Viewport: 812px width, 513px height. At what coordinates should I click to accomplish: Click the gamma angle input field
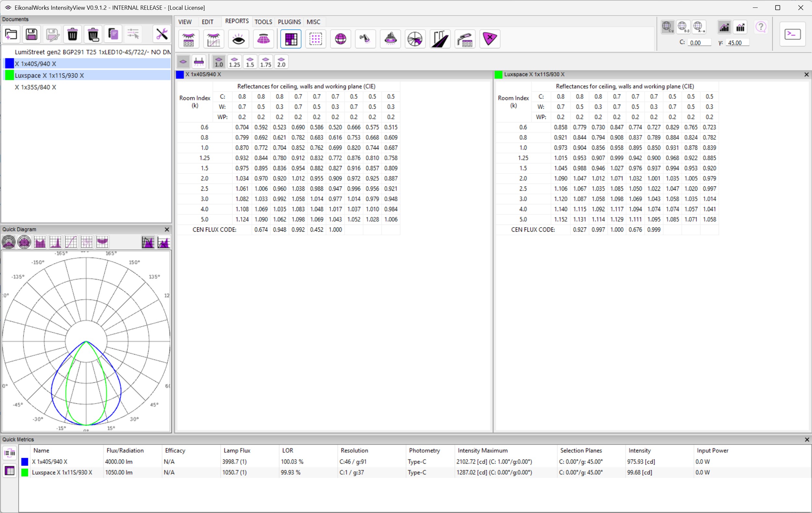coord(738,43)
